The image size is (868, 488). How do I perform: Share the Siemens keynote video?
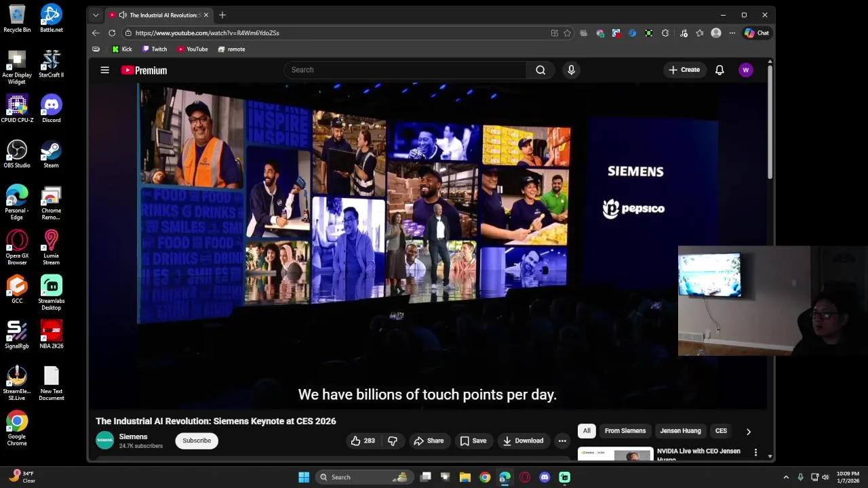tap(429, 441)
